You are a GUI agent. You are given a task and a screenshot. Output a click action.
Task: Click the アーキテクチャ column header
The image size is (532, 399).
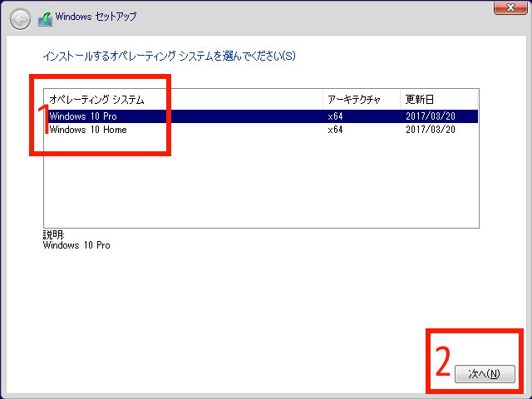coord(353,100)
